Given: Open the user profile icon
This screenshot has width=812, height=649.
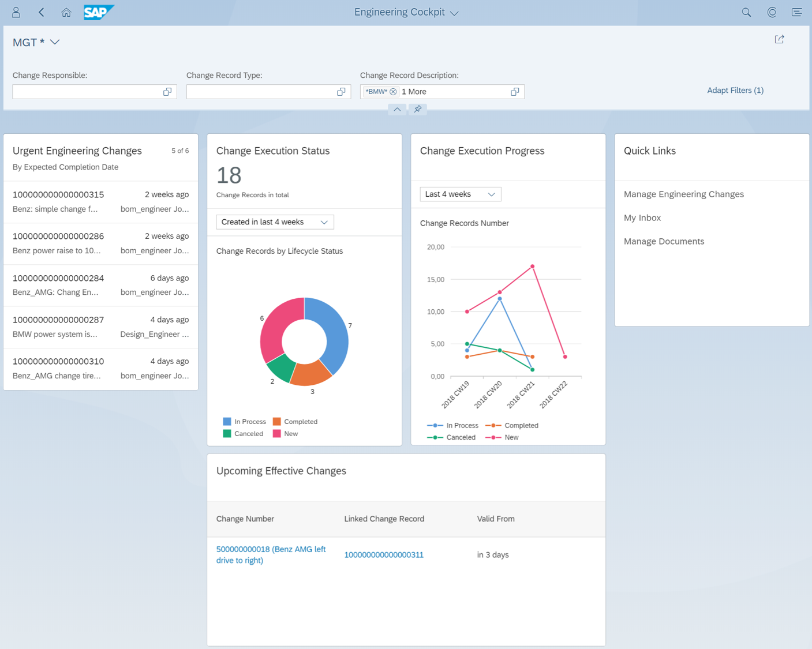Looking at the screenshot, I should 16,12.
